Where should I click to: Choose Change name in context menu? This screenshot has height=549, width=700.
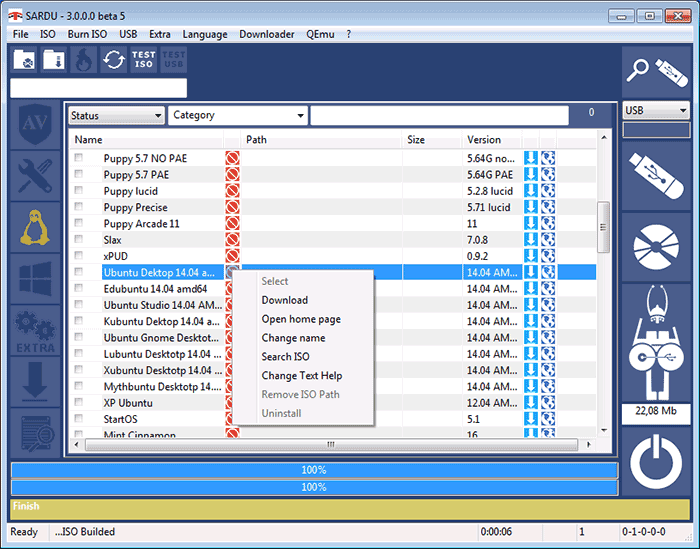[303, 338]
